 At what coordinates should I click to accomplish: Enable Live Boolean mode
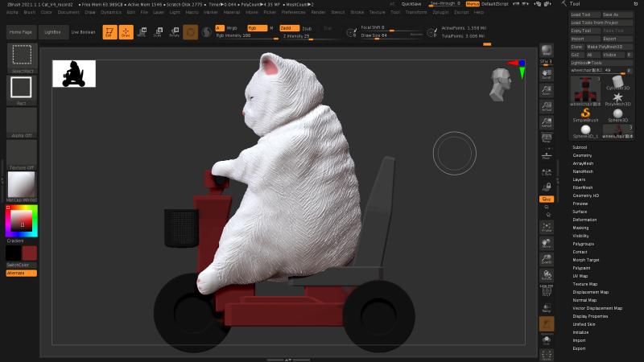(83, 32)
